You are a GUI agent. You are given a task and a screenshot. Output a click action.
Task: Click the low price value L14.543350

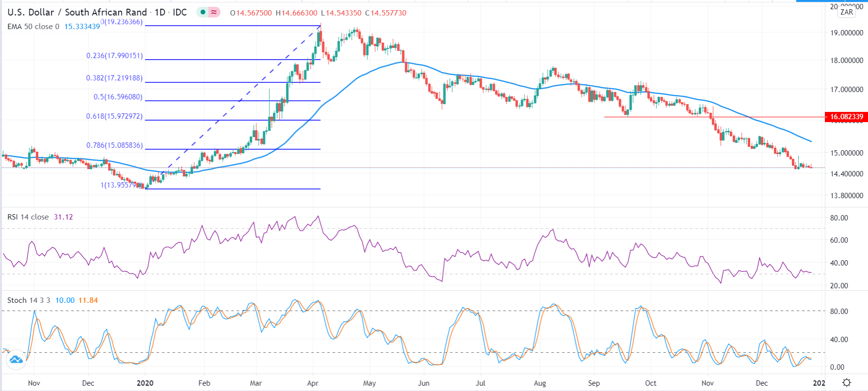(x=341, y=13)
